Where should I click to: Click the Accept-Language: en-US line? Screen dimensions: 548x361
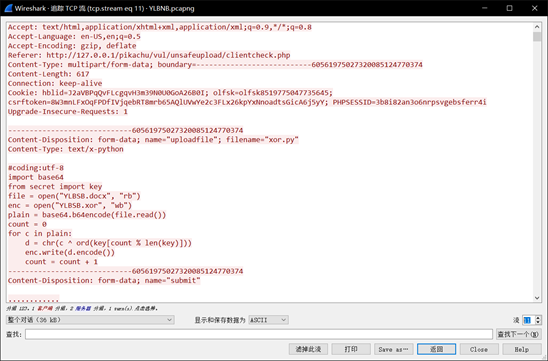[x=74, y=37]
